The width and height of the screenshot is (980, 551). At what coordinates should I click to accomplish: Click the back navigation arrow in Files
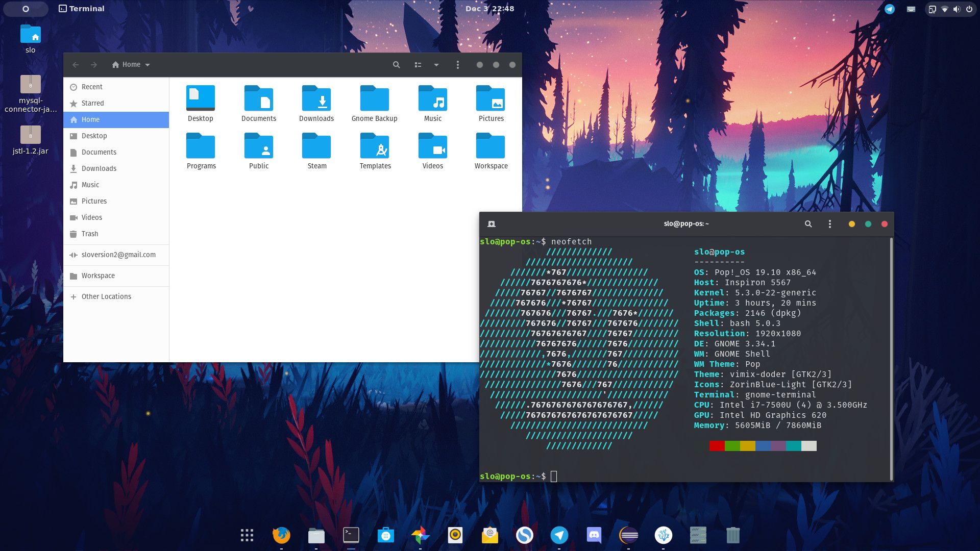click(75, 65)
